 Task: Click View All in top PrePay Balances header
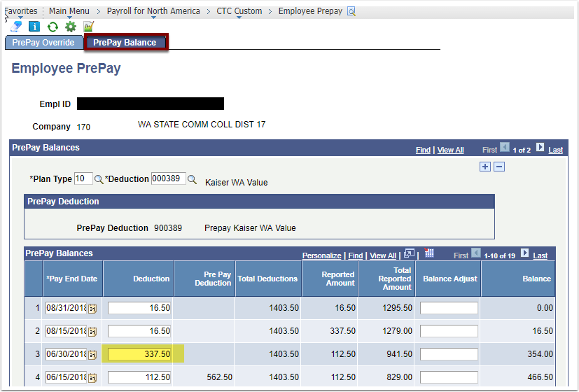(x=450, y=150)
